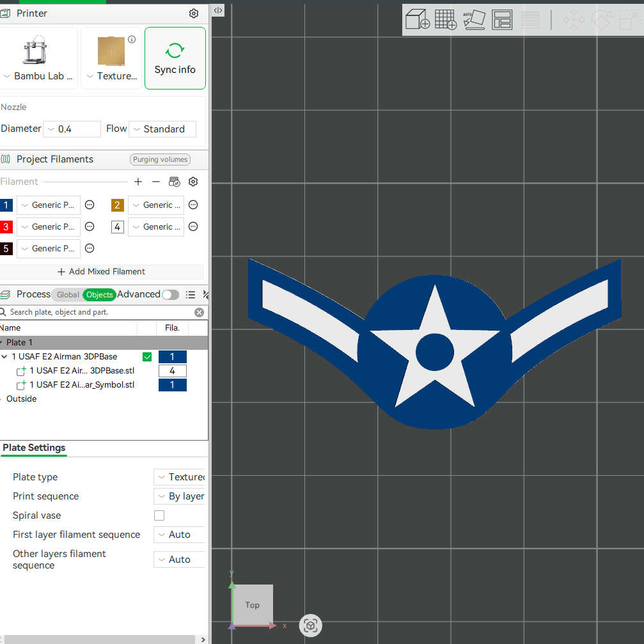Click Add model cube icon
This screenshot has width=644, height=644.
[x=417, y=20]
